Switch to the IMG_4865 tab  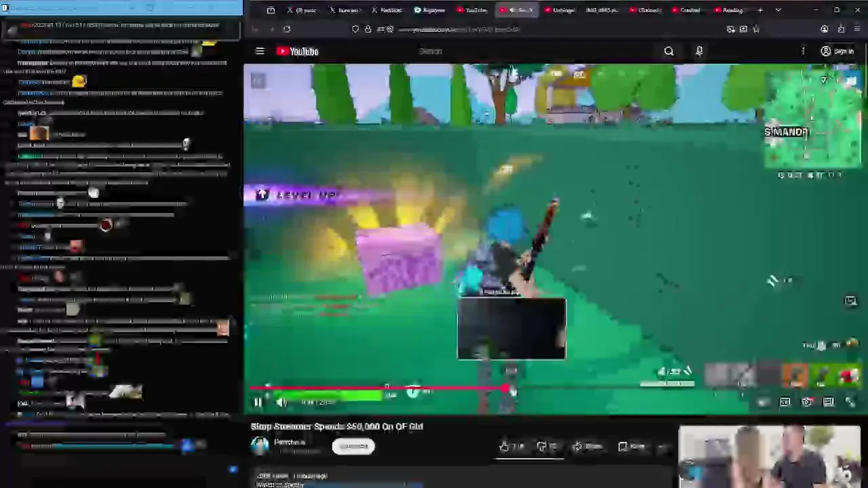[601, 10]
